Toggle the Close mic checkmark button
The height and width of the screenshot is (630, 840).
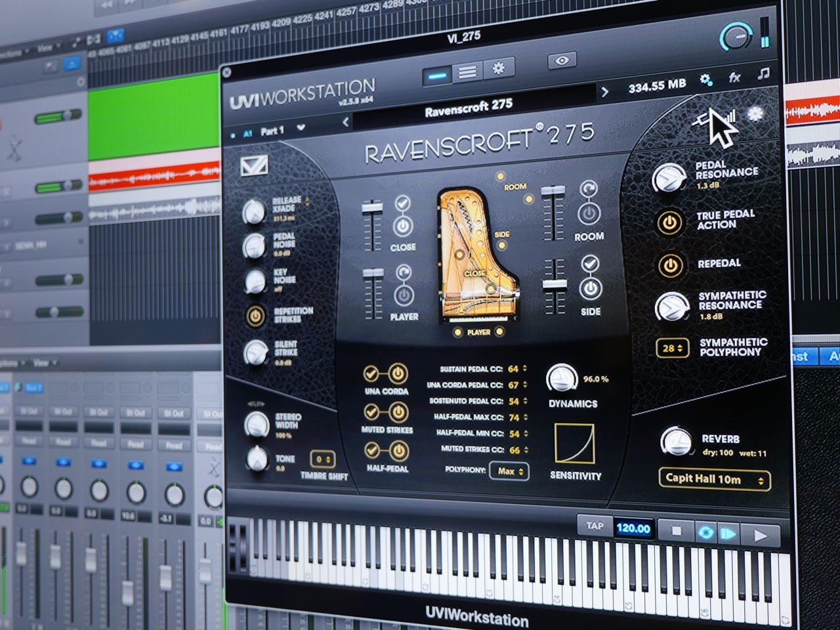click(402, 203)
